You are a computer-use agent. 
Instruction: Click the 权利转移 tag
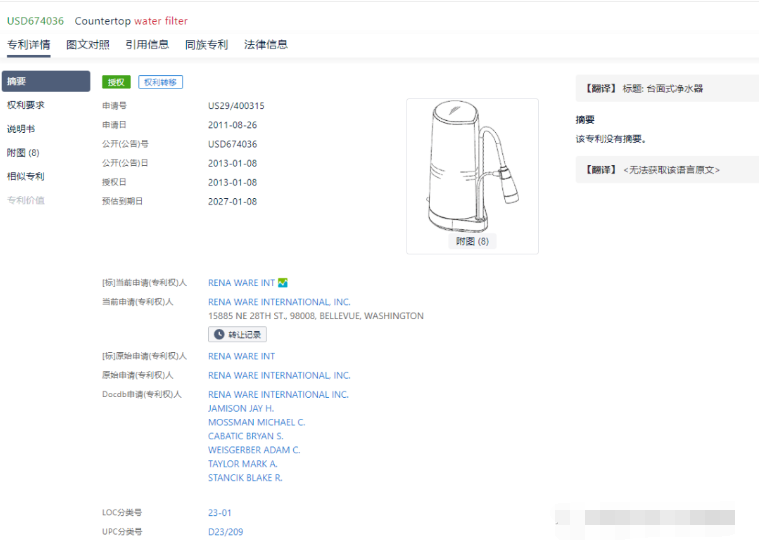click(x=160, y=82)
